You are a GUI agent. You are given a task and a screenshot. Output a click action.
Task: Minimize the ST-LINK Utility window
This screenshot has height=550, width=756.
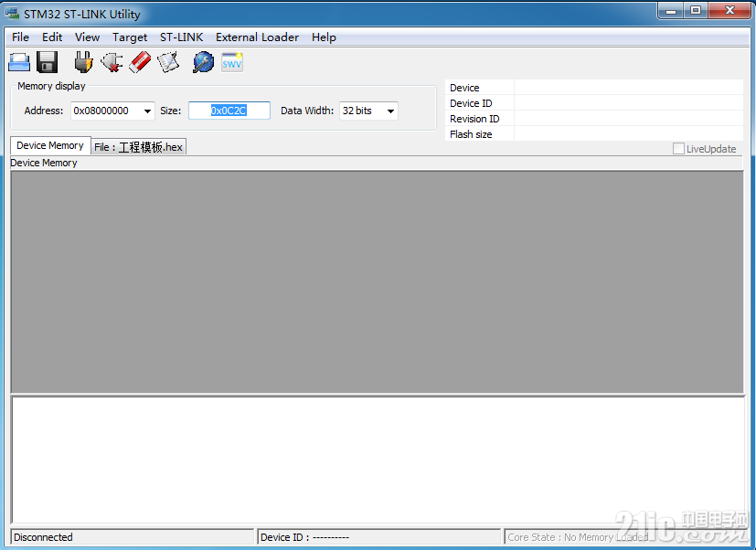(x=671, y=11)
